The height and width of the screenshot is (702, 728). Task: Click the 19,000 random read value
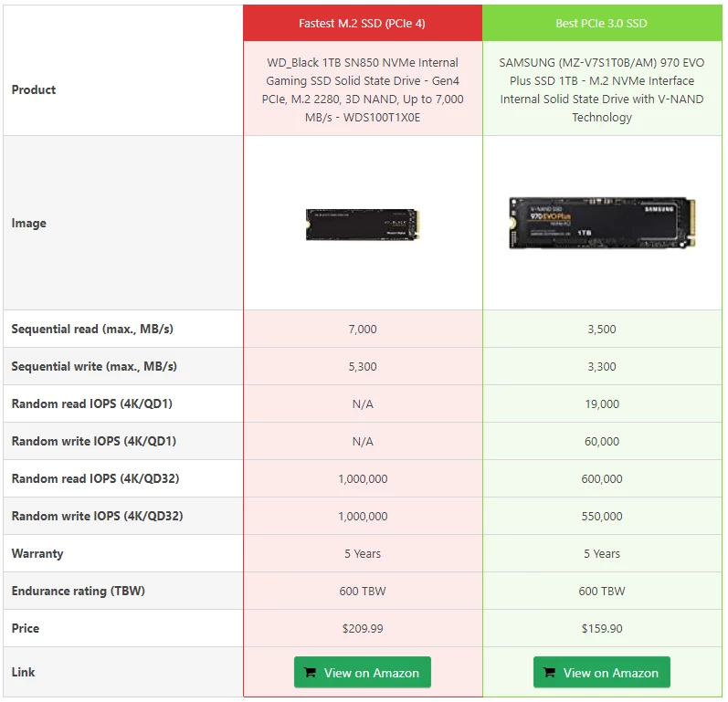pos(602,404)
